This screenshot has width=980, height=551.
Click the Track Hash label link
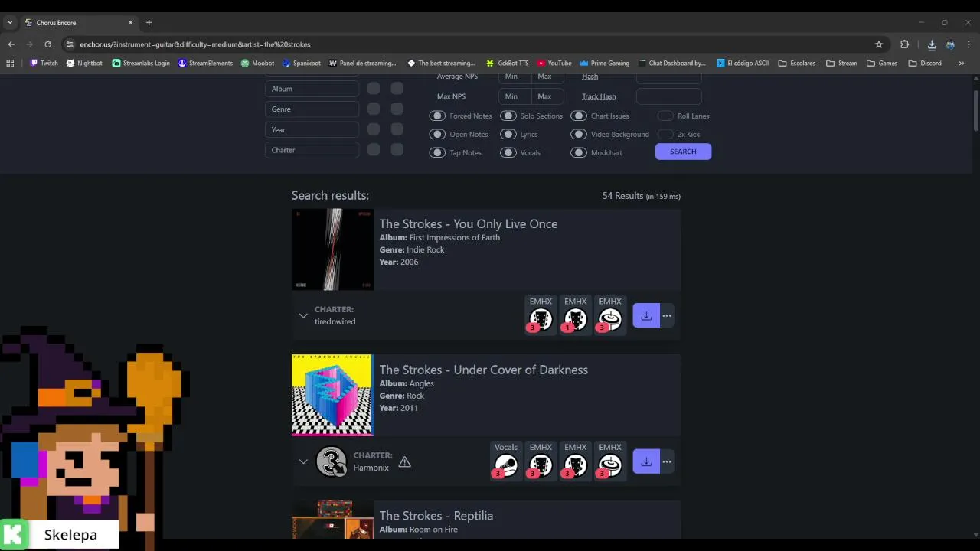tap(599, 96)
